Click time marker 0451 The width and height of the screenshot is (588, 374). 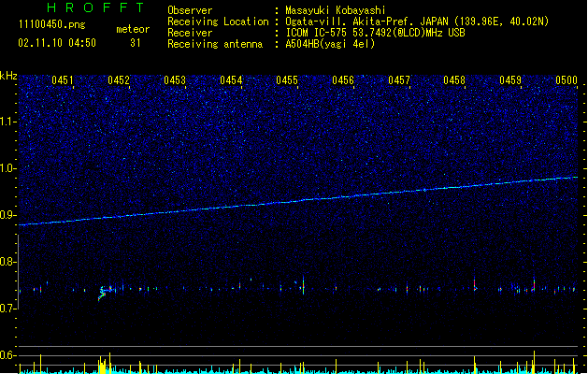pyautogui.click(x=63, y=80)
